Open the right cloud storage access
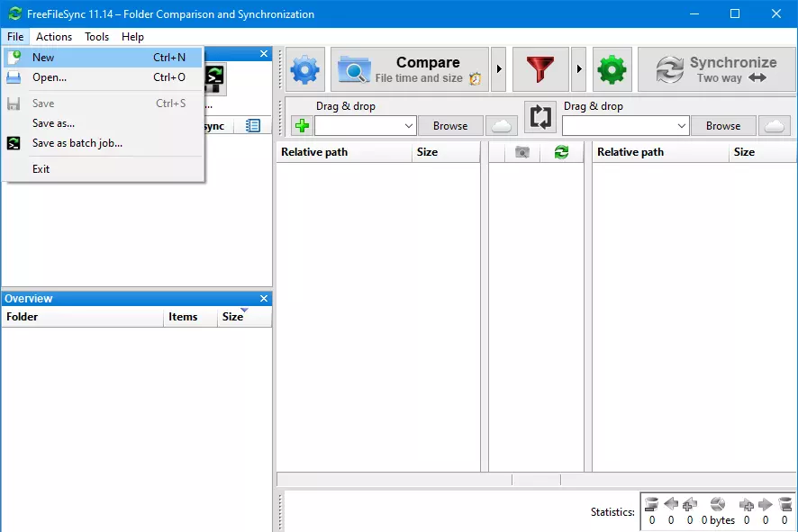Screen dimensions: 798x532 [x=774, y=126]
